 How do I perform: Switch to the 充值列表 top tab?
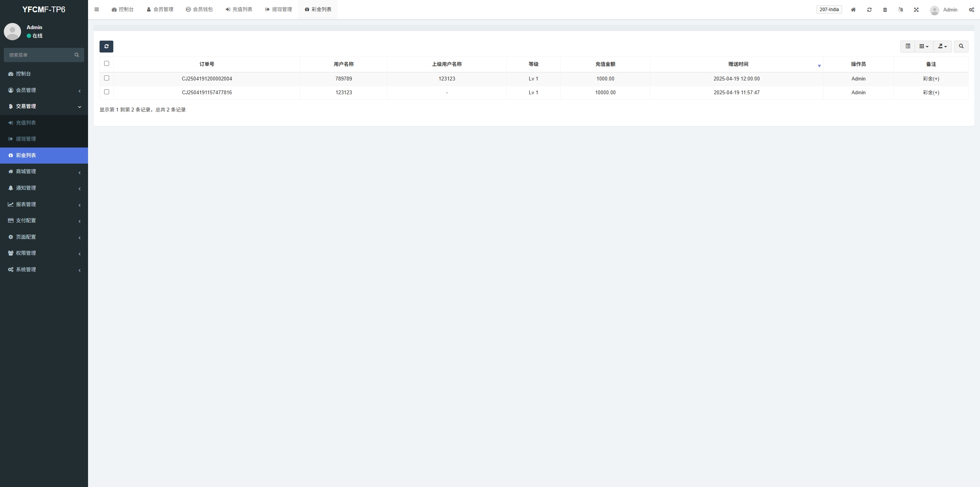[x=239, y=10]
